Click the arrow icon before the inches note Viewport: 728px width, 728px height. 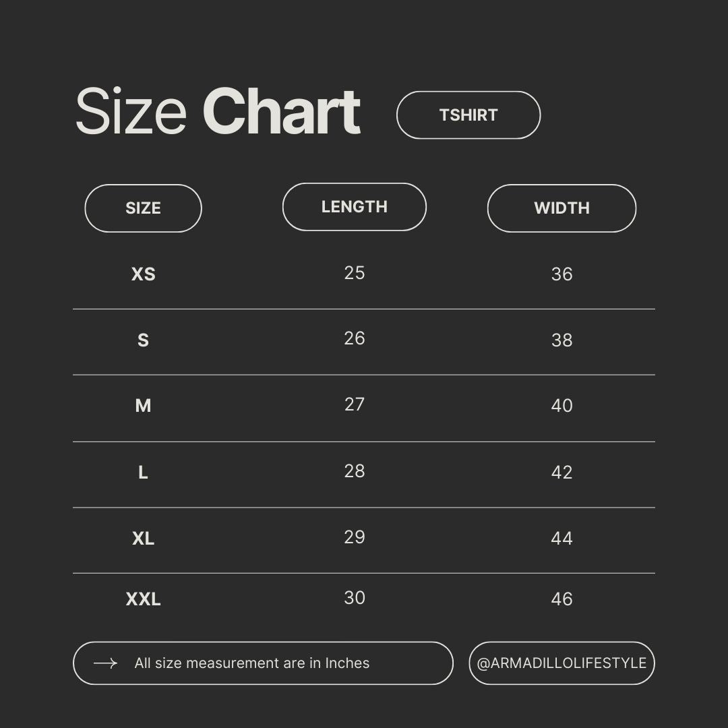click(x=105, y=663)
